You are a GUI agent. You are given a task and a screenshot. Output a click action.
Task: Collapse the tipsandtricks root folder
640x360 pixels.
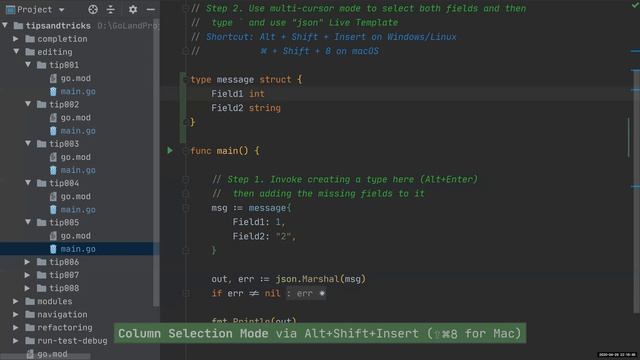5,25
